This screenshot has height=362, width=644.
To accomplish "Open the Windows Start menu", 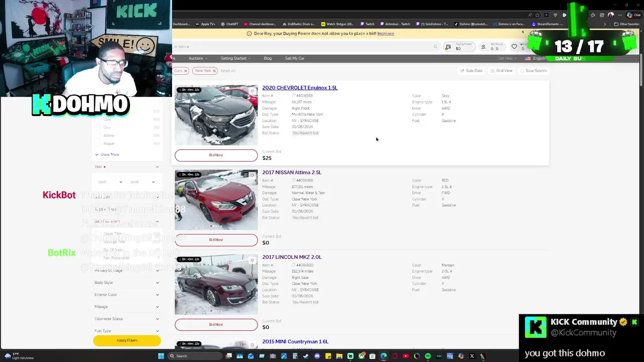I will (161, 356).
